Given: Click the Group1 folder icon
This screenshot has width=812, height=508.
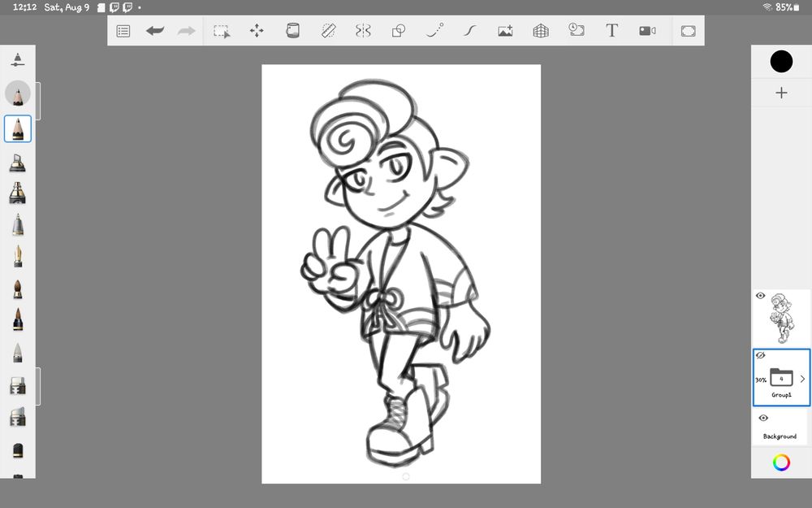Looking at the screenshot, I should click(x=781, y=377).
